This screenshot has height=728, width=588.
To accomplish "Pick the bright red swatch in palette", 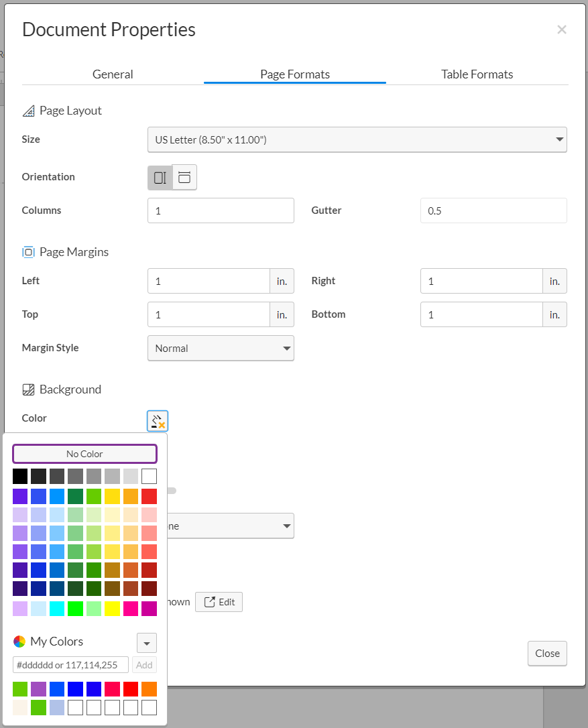I will [x=150, y=497].
